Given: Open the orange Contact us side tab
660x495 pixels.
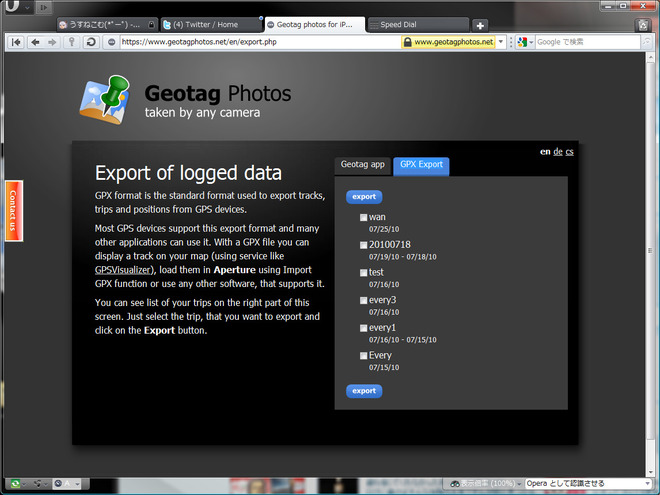Looking at the screenshot, I should point(14,211).
